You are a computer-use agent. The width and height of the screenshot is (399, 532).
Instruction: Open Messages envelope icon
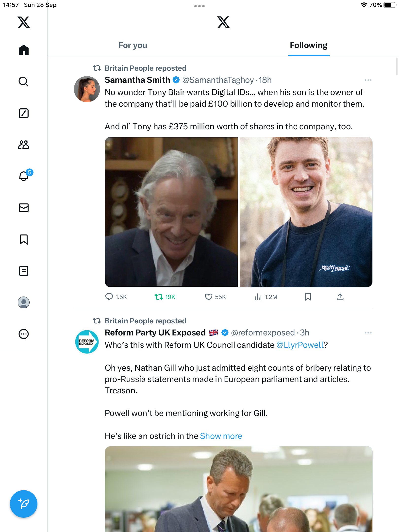tap(24, 208)
